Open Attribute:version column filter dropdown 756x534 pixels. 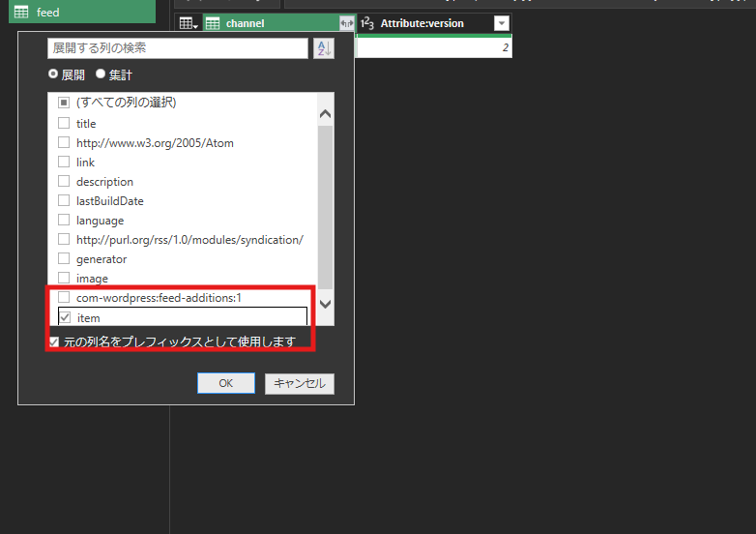[x=501, y=23]
